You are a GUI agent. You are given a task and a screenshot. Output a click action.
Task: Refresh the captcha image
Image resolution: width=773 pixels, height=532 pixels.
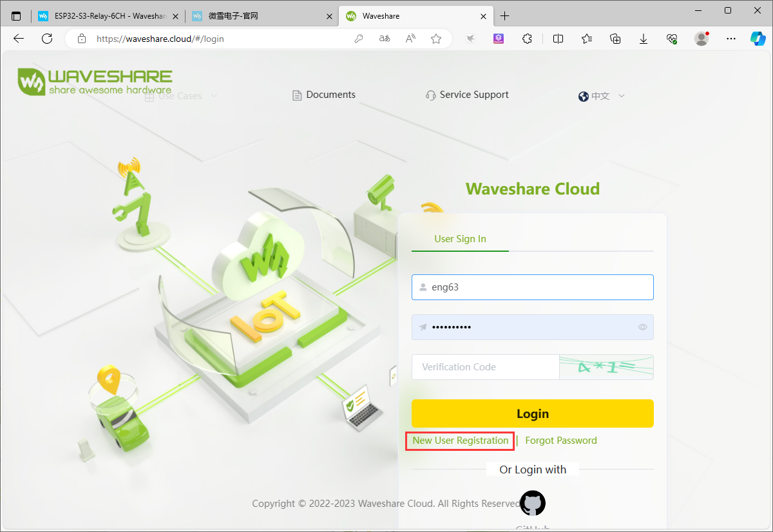pyautogui.click(x=606, y=367)
